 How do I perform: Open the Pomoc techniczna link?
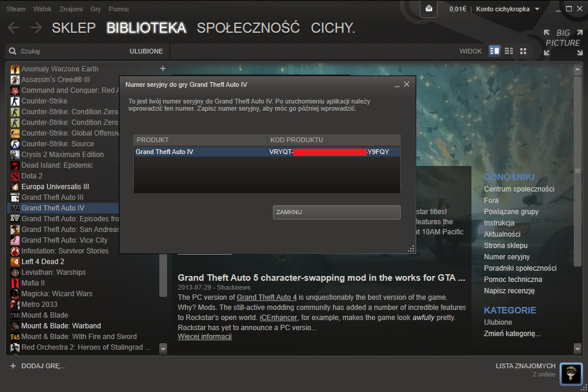(x=512, y=280)
